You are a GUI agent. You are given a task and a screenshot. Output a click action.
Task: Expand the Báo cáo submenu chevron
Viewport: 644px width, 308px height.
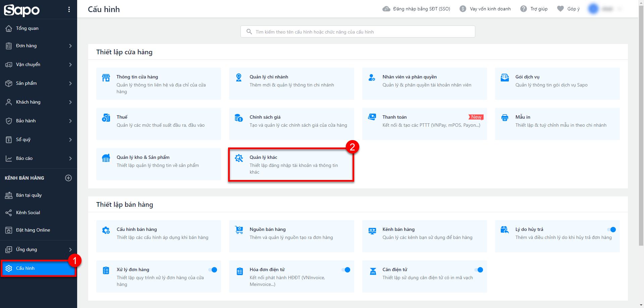coord(70,159)
